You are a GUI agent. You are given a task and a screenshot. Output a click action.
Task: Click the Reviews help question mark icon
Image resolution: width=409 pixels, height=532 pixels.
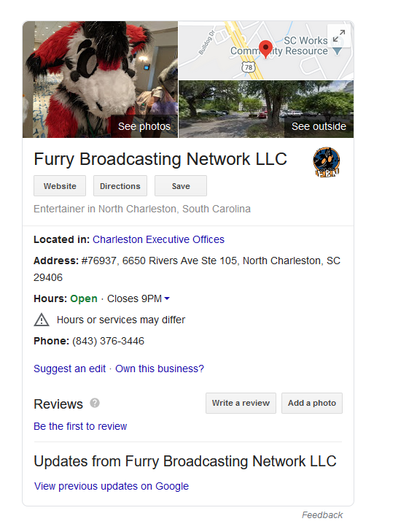click(95, 403)
